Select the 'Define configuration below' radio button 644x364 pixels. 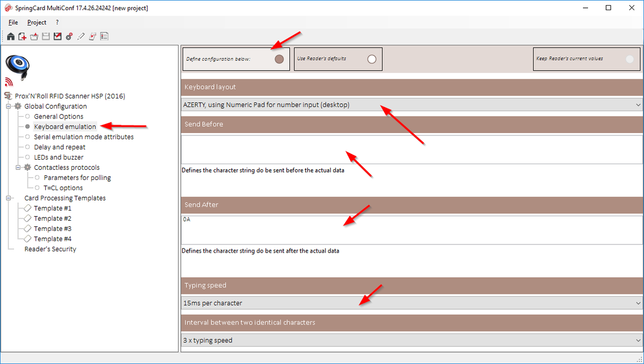point(279,59)
